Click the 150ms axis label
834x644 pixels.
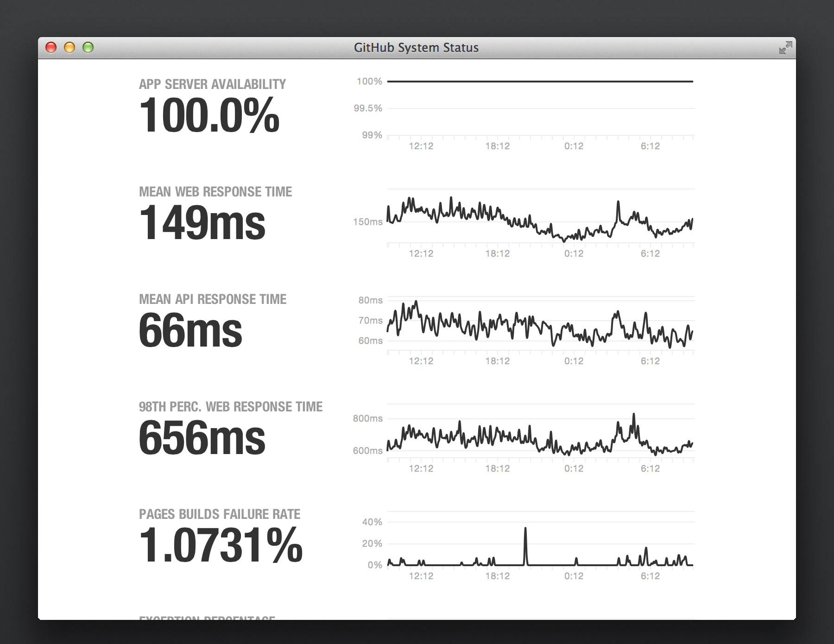(368, 222)
